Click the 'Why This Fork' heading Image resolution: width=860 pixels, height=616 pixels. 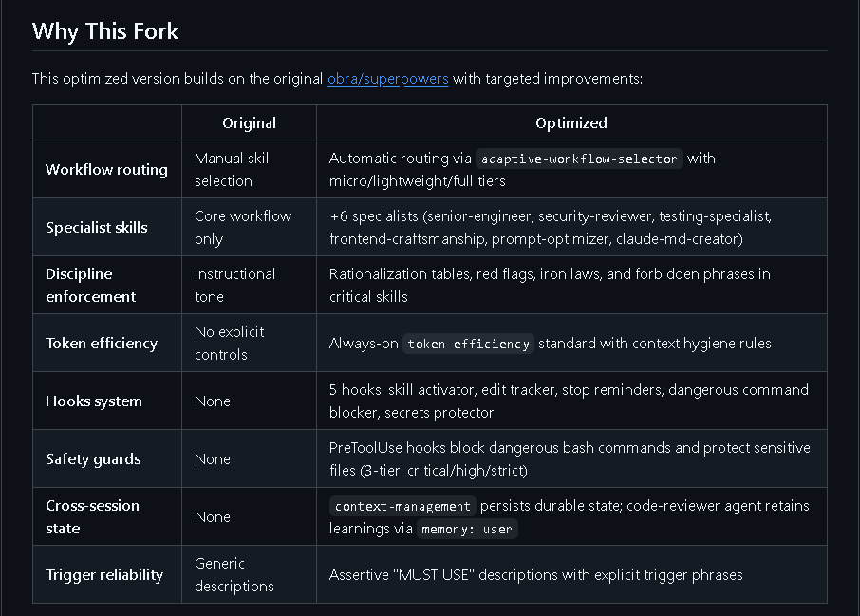tap(105, 31)
